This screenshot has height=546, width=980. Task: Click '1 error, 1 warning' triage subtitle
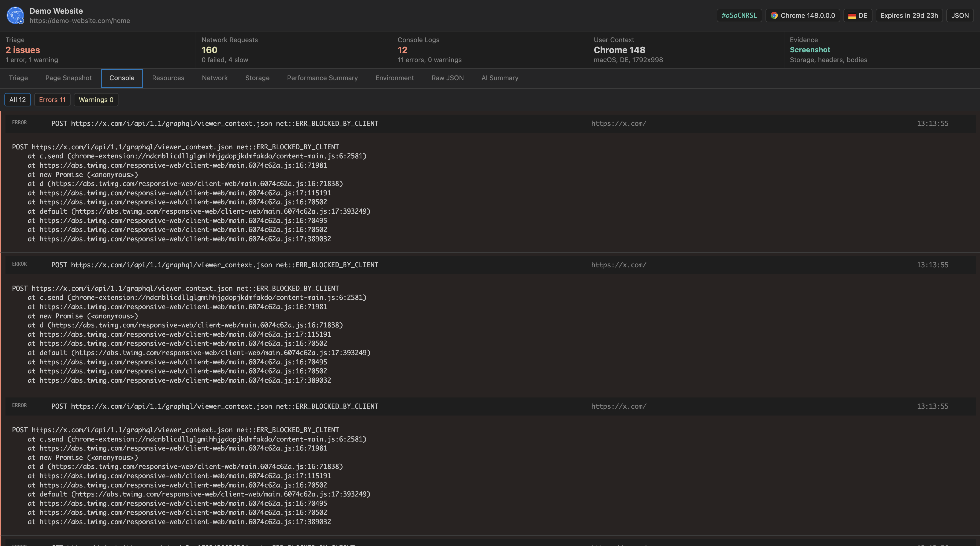[x=32, y=60]
